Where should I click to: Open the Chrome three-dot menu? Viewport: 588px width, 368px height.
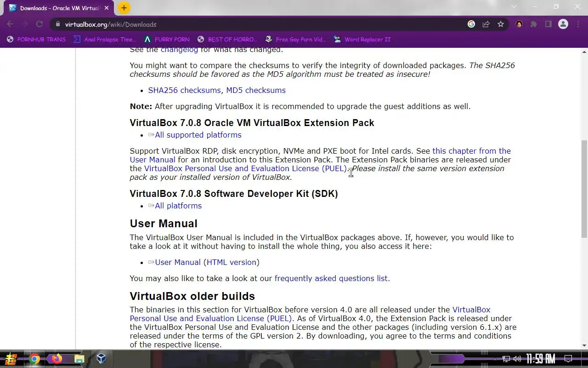[578, 24]
